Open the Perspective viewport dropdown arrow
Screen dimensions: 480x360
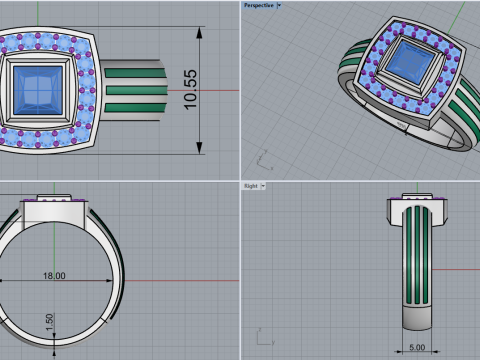pos(279,5)
